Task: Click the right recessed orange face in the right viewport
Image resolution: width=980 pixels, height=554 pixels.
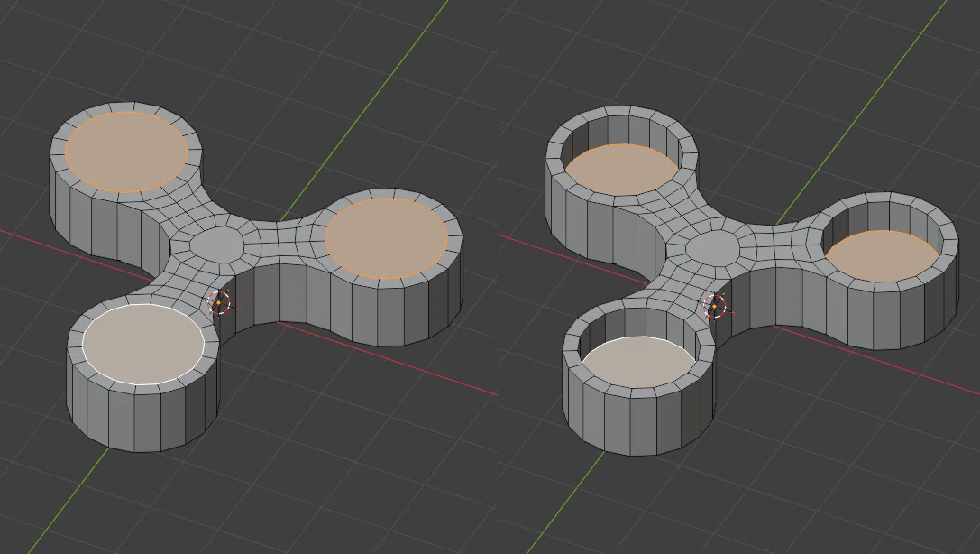Action: tap(882, 256)
